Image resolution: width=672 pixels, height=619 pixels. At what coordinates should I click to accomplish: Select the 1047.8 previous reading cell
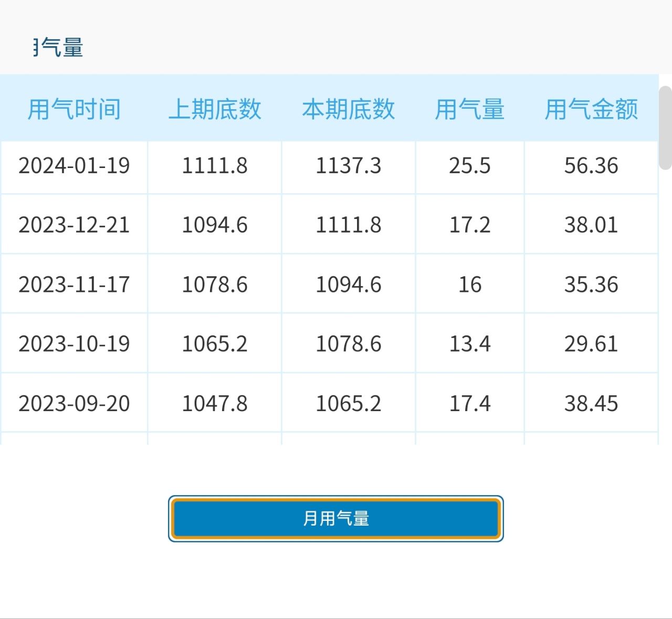tap(215, 404)
